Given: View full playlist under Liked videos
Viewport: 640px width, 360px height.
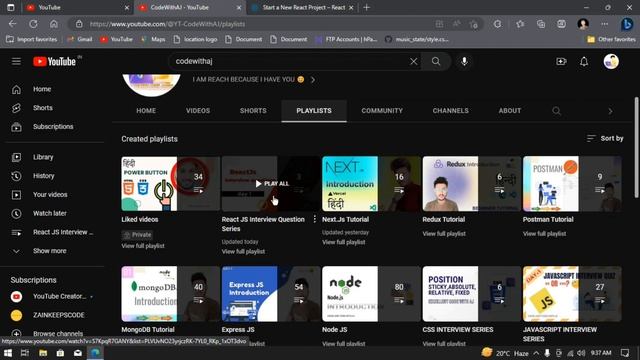Looking at the screenshot, I should [143, 246].
